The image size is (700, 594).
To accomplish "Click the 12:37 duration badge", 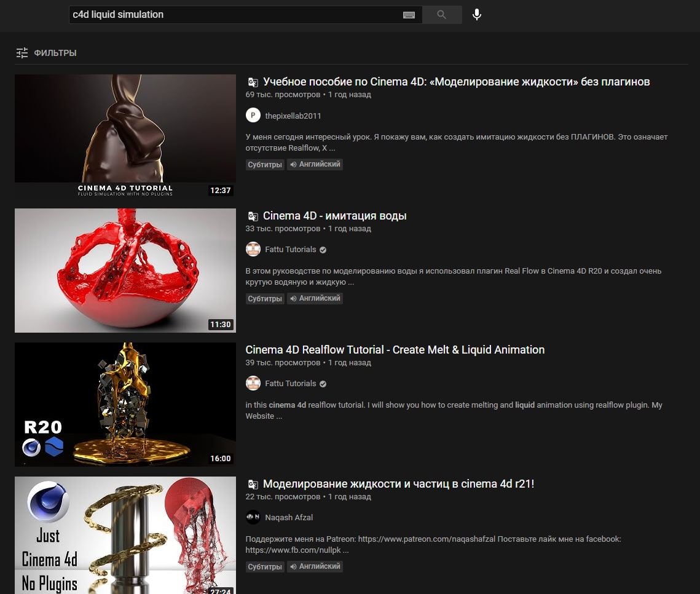I will 221,190.
